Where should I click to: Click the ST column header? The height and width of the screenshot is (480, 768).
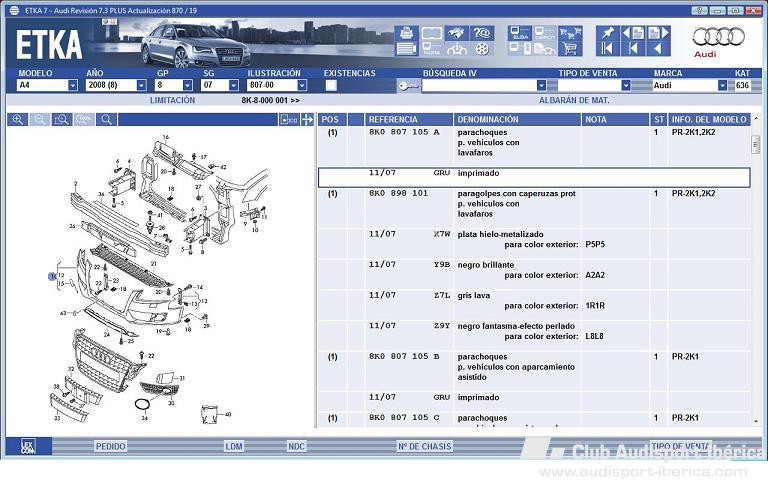tap(659, 120)
